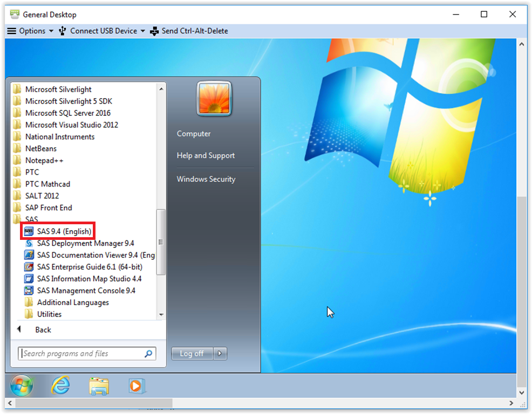Click remote window vertical scroll down arrow

(x=522, y=392)
